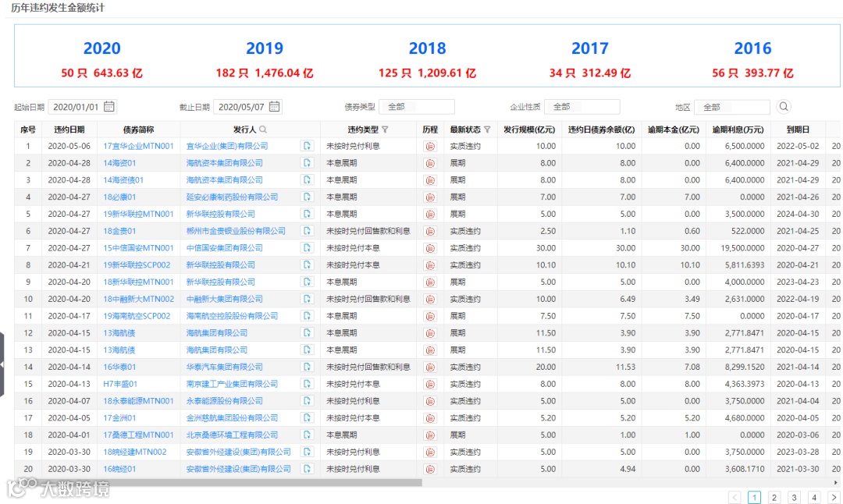Open history icon in row 14 16华泰01
This screenshot has width=843, height=504.
tap(430, 367)
